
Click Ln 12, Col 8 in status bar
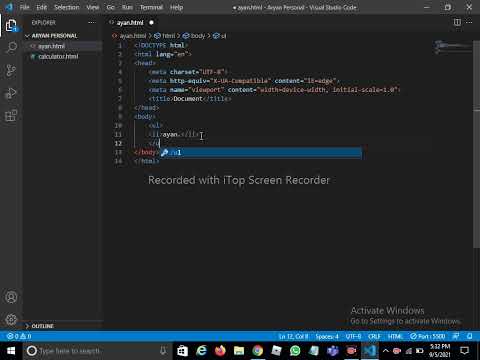click(x=293, y=336)
